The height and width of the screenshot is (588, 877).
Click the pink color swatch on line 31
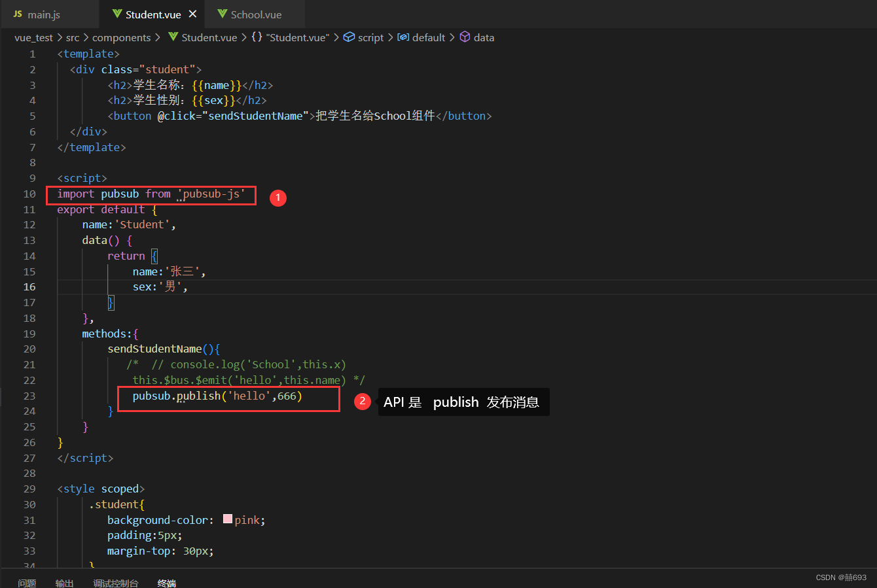tap(227, 518)
